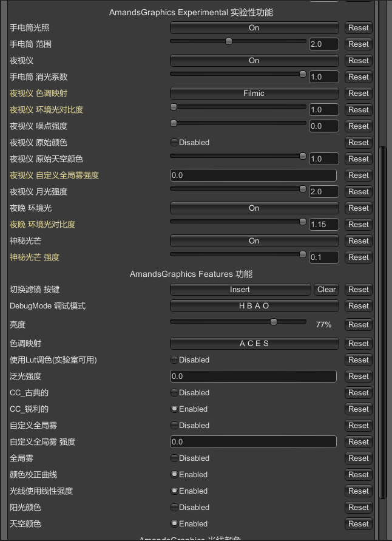The image size is (392, 541).
Task: Click 手电筒 范围 value field 2.0
Action: [324, 44]
